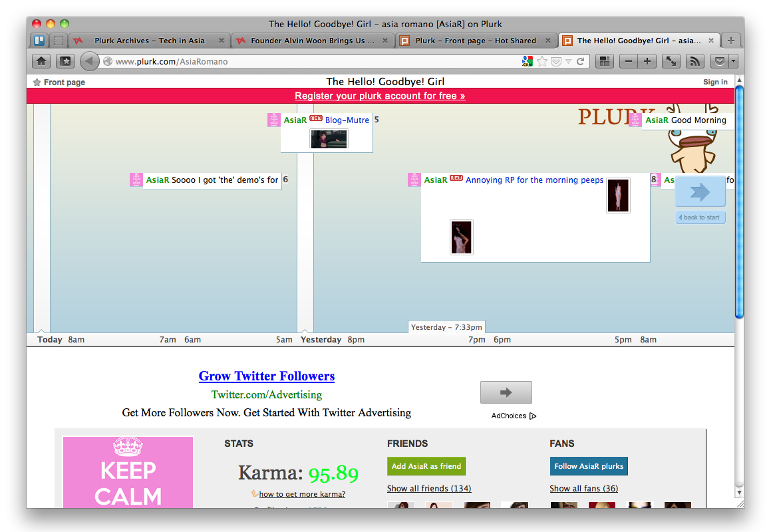This screenshot has height=532, width=771.
Task: Click the large blue right-arrow navigation icon
Action: coord(699,191)
